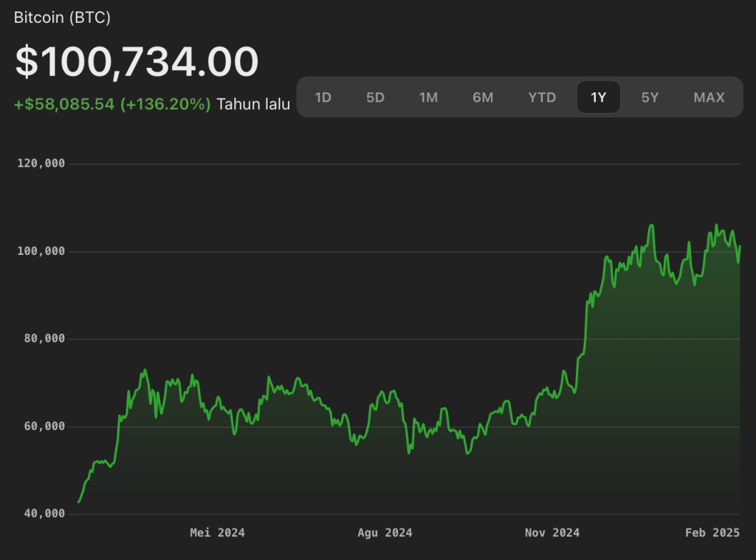Select the YTD range option

[542, 98]
